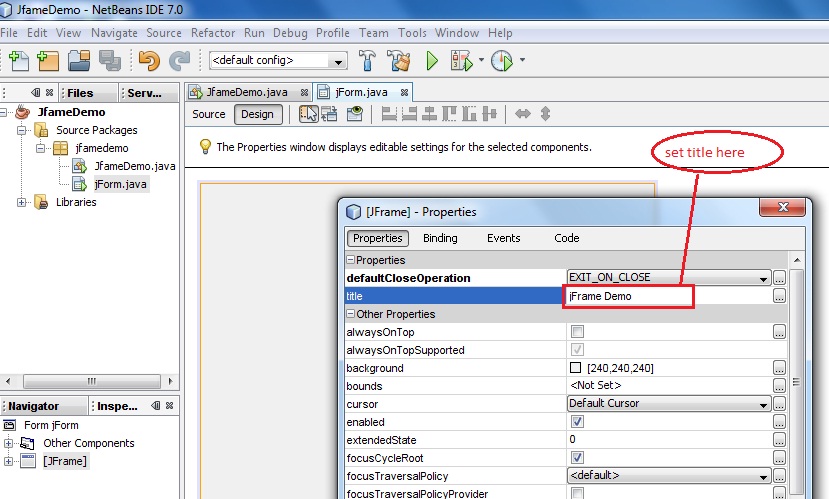Switch the editor to Design view
This screenshot has height=499, width=829.
(258, 114)
